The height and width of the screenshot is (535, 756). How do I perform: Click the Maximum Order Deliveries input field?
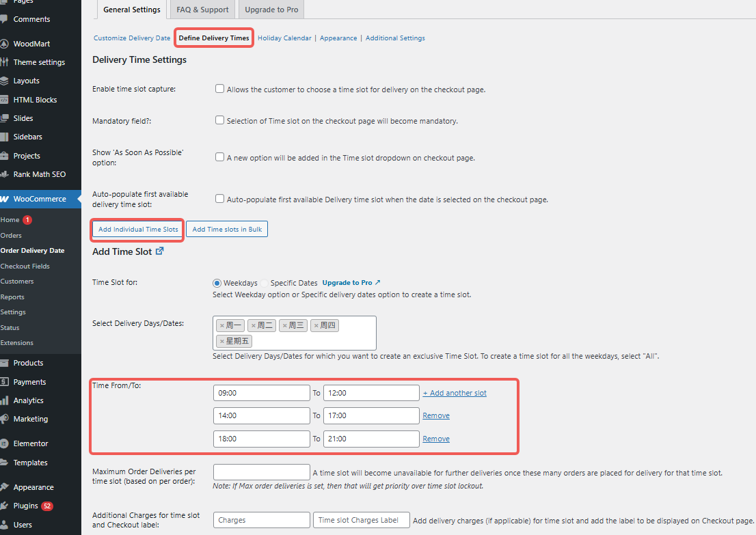coord(261,472)
